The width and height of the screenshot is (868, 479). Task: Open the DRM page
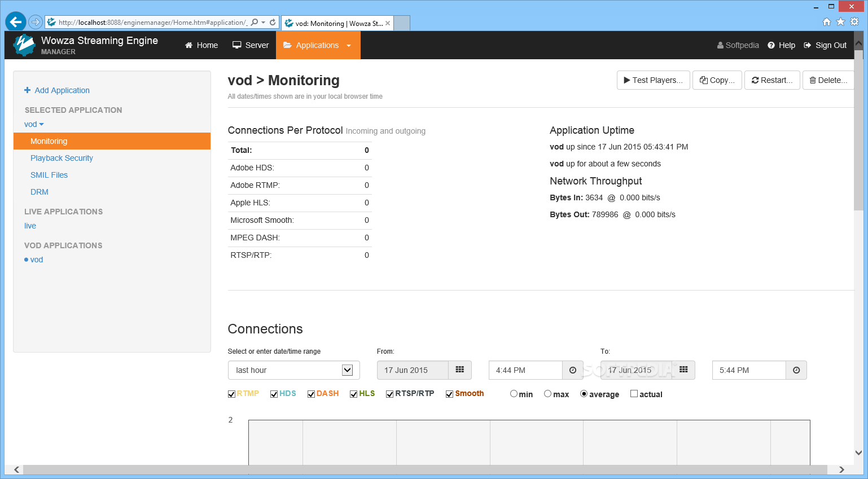click(x=40, y=192)
